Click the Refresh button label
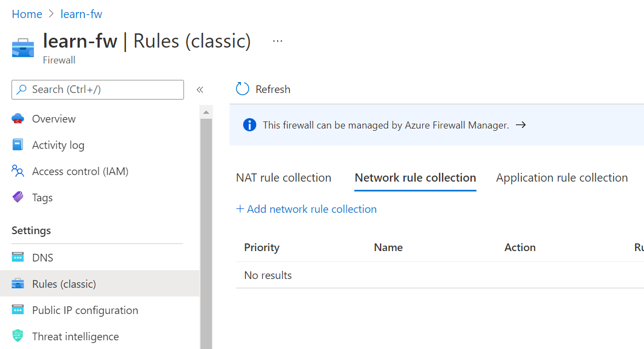Screen dimensions: 644x349 point(273,89)
